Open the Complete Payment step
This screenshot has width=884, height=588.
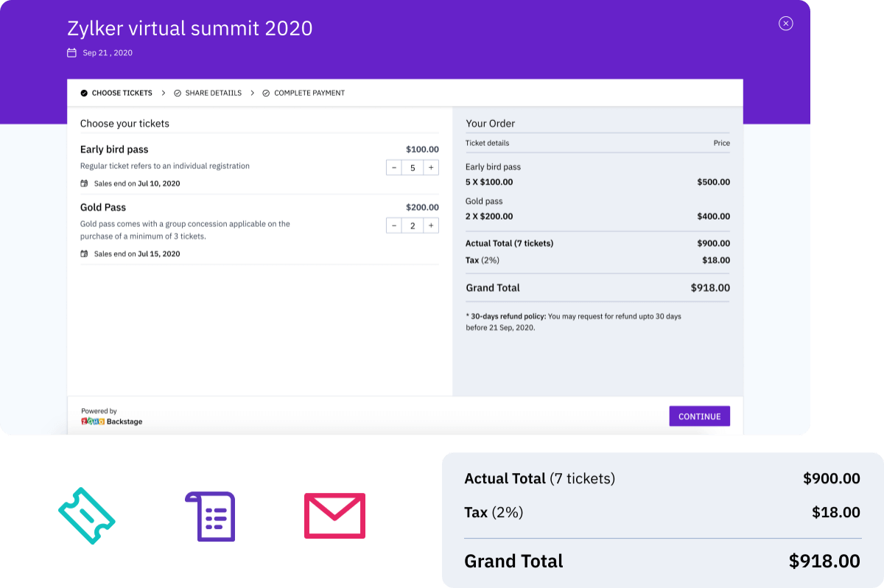click(303, 94)
